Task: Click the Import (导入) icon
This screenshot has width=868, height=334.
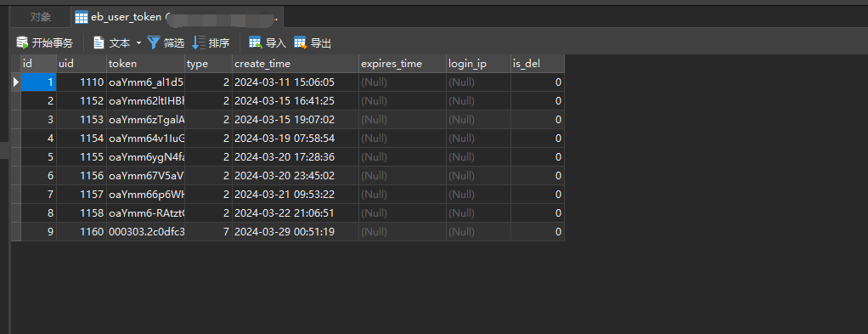Action: pos(255,42)
